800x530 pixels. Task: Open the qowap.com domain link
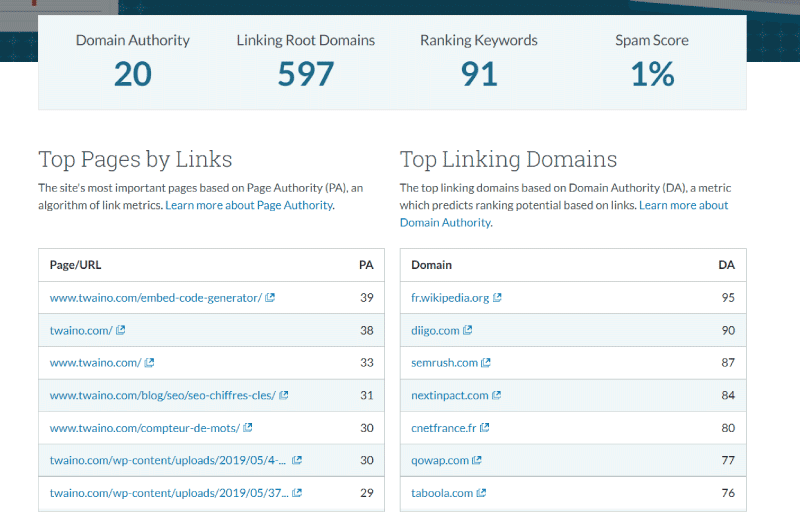[440, 460]
